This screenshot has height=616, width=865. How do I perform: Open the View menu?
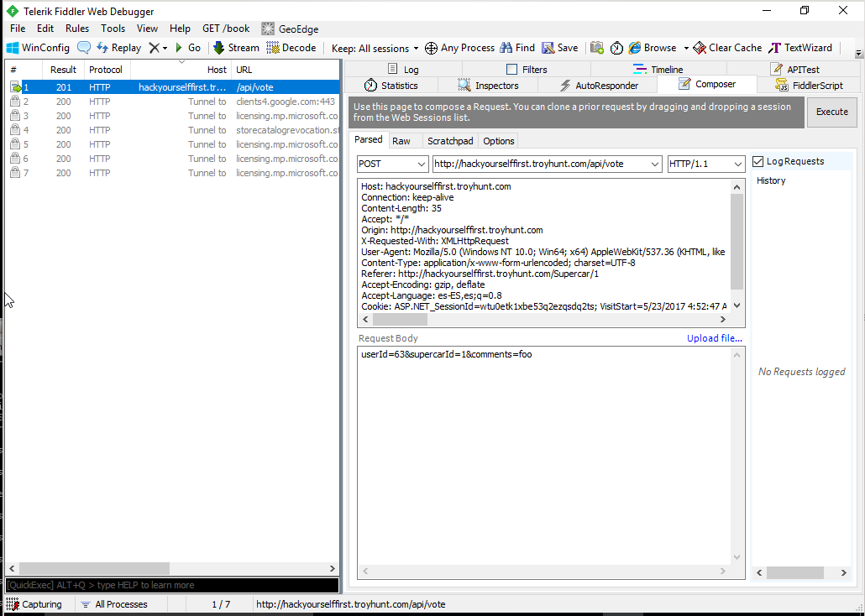[x=147, y=29]
